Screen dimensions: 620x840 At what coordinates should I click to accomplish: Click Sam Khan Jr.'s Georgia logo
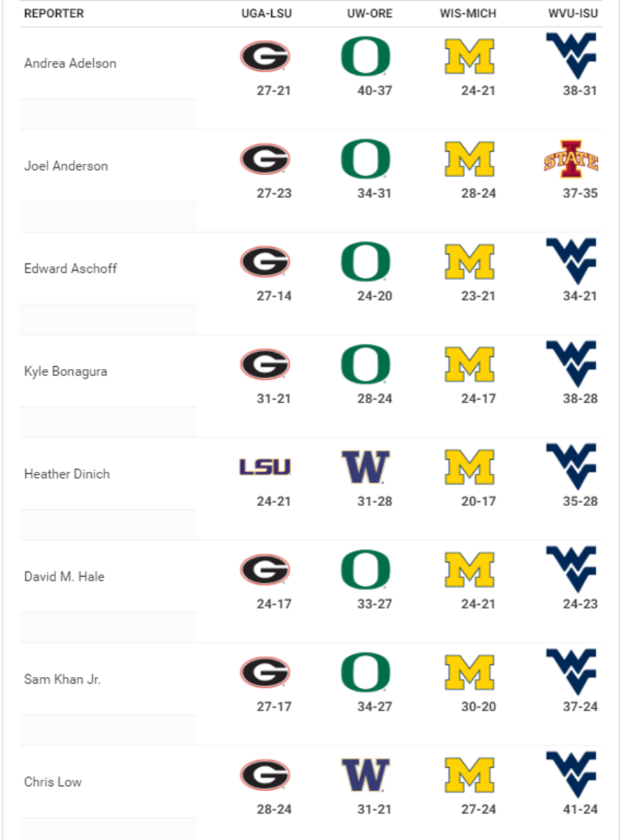click(x=265, y=673)
